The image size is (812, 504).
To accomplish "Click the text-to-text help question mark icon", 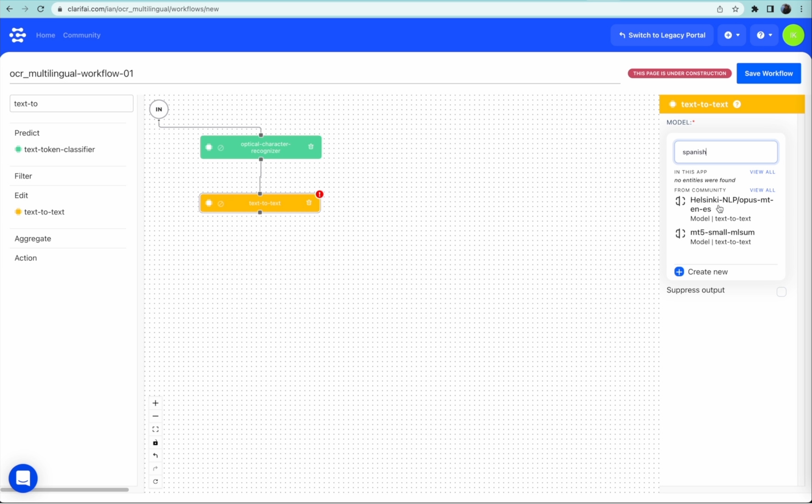I will 737,104.
